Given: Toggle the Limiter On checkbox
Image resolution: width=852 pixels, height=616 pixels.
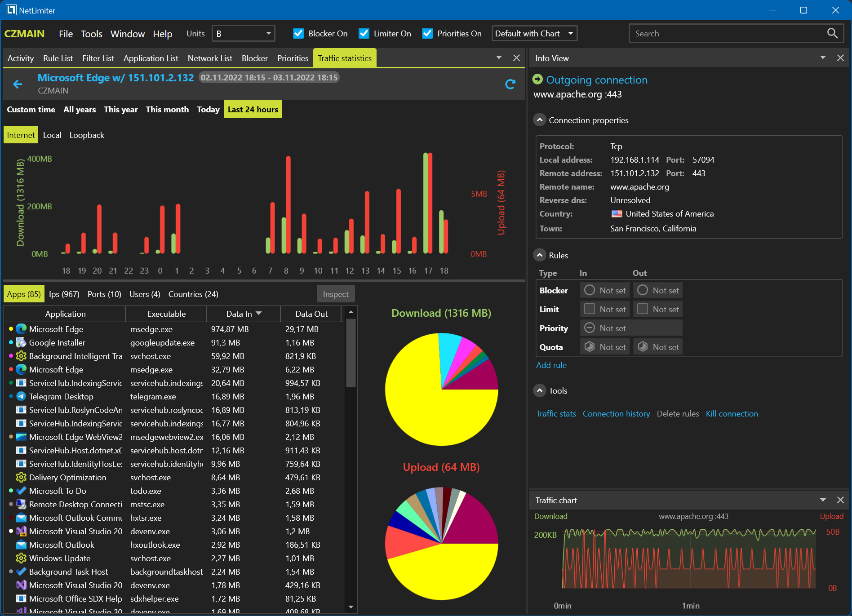Looking at the screenshot, I should tap(364, 33).
